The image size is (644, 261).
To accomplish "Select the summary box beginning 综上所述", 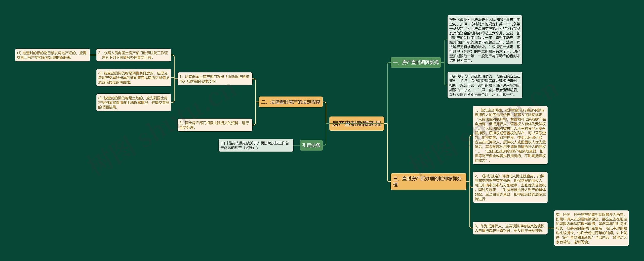I will (591, 228).
